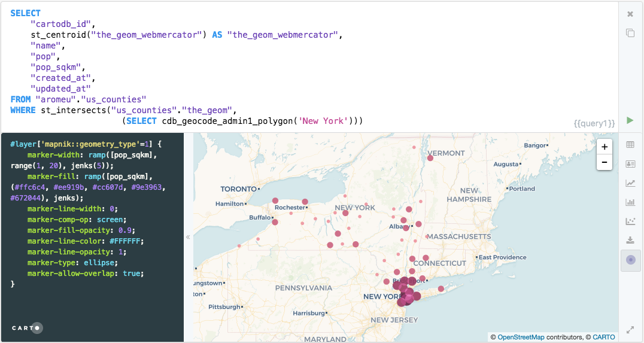This screenshot has width=644, height=343.
Task: Click the {{query1}} label in editor
Action: pyautogui.click(x=594, y=123)
